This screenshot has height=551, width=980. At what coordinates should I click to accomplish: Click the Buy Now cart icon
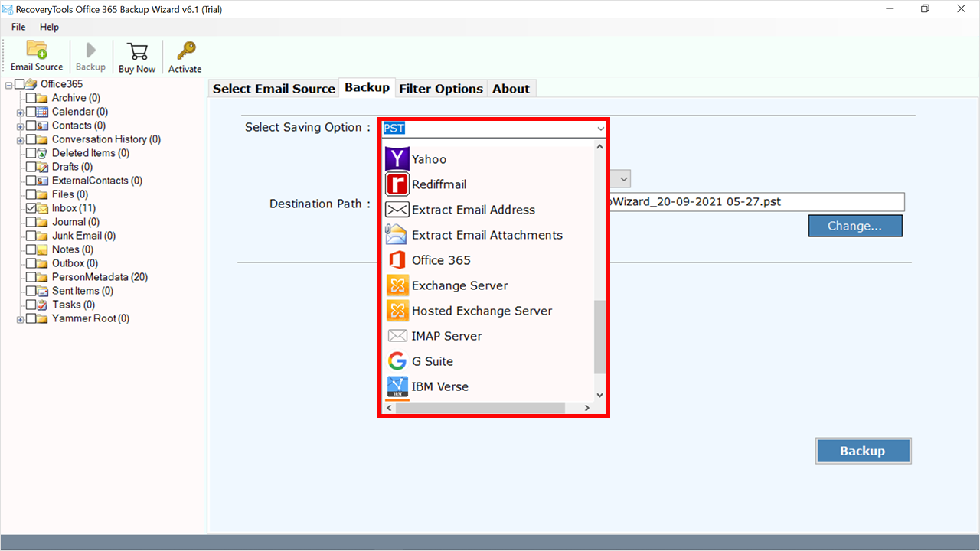[x=137, y=51]
